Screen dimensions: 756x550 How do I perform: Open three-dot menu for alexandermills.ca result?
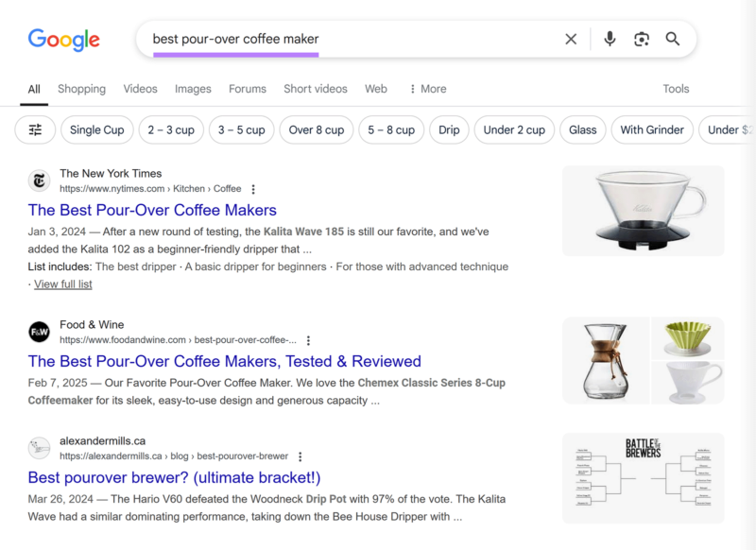301,456
